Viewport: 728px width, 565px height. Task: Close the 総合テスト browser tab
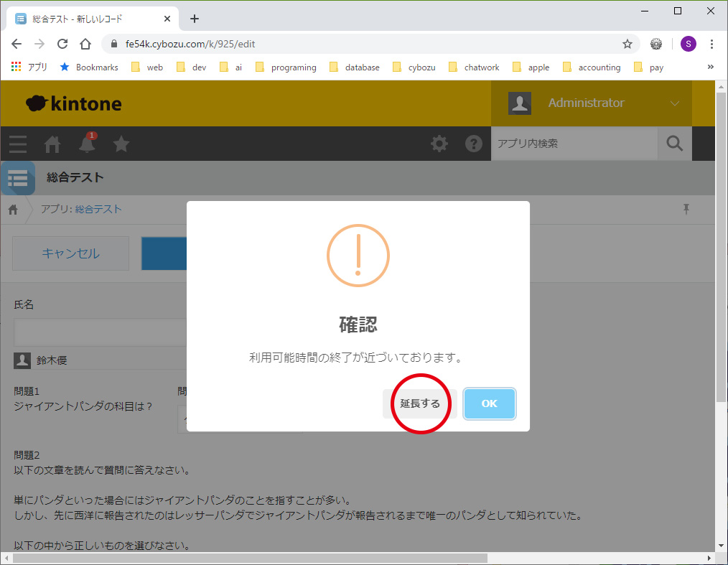point(167,19)
